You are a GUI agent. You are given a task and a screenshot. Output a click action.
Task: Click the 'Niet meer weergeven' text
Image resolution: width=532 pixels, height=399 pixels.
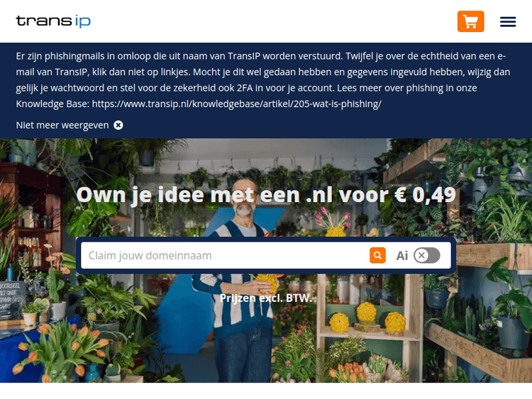(x=62, y=125)
